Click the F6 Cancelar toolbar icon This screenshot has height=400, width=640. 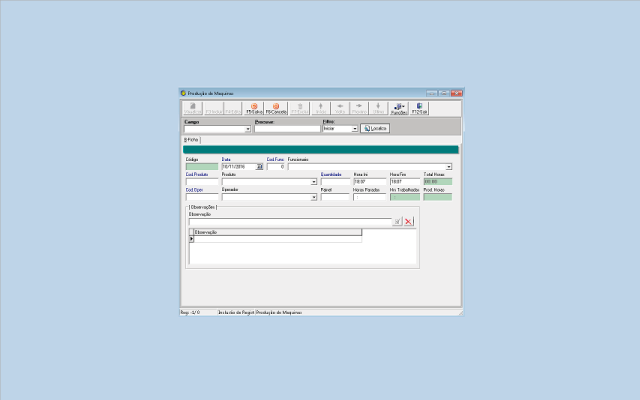[x=276, y=108]
